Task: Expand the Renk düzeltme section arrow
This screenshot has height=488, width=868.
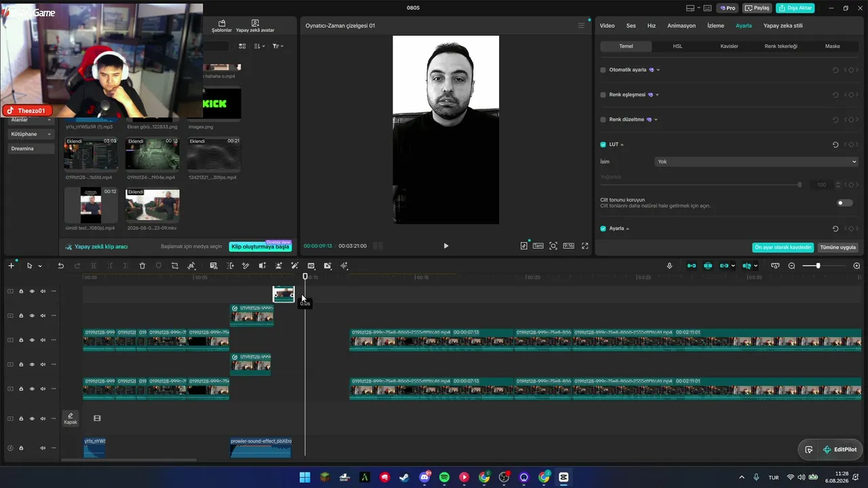Action: 656,119
